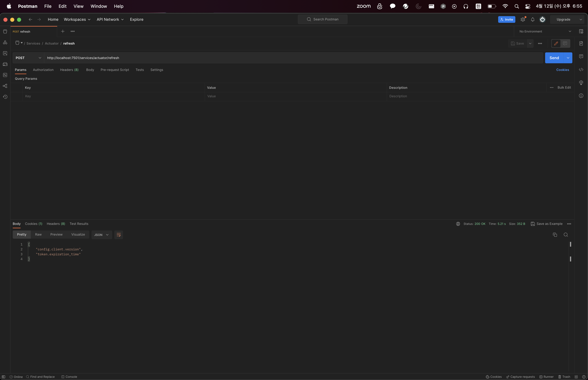Toggle the two-pane layout icon in status bar
588x380 pixels.
[576, 377]
